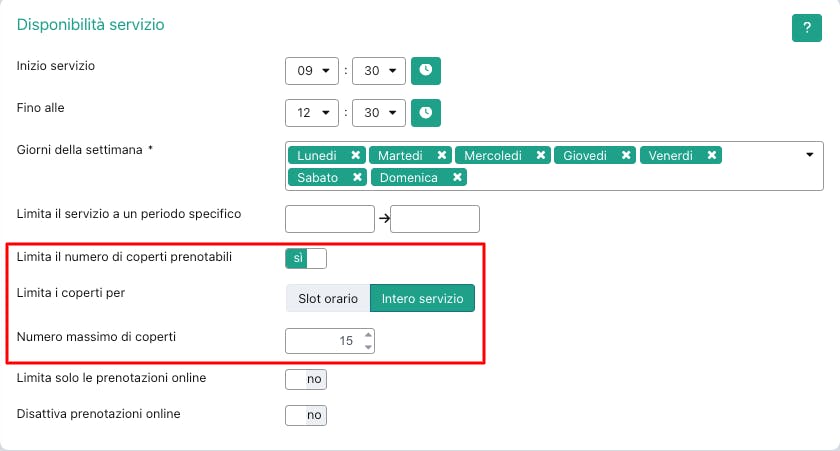Click the clock icon beside Fino alle
The image size is (840, 451).
tap(426, 112)
